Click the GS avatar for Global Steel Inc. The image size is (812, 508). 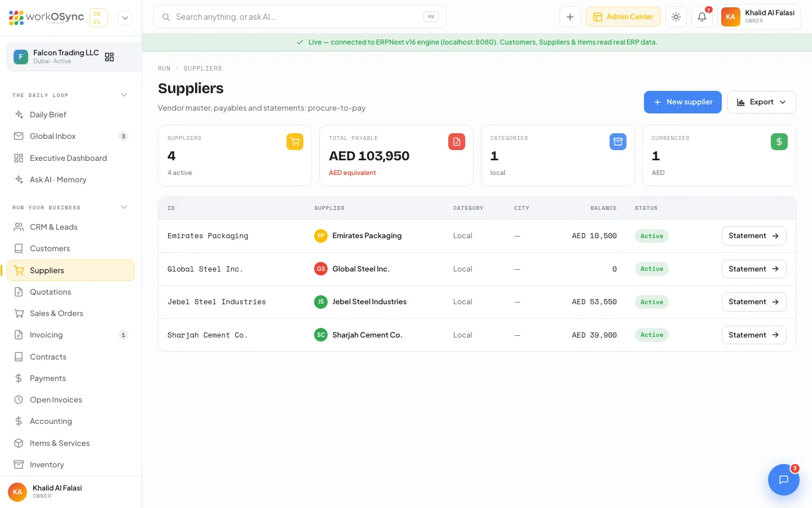point(321,269)
